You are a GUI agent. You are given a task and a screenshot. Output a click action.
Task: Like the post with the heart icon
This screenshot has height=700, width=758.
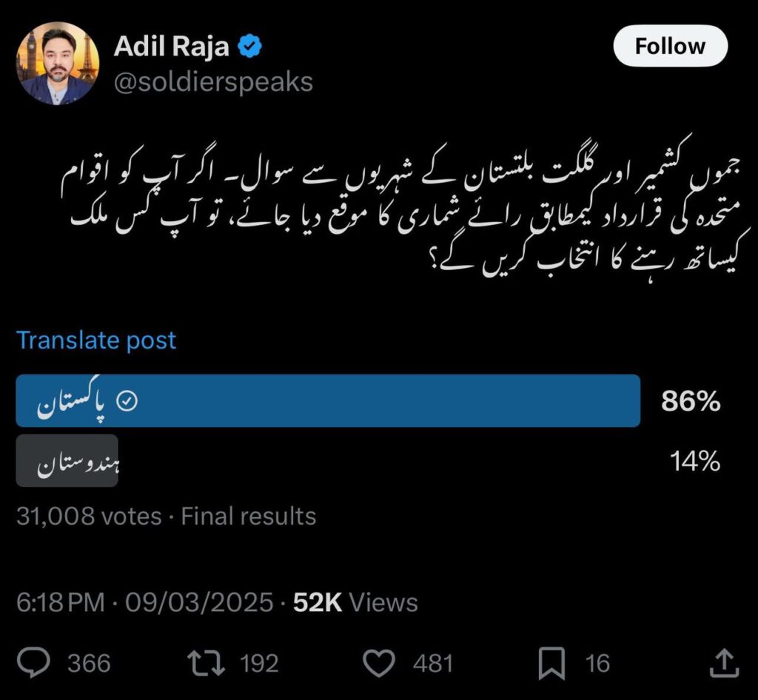380,663
